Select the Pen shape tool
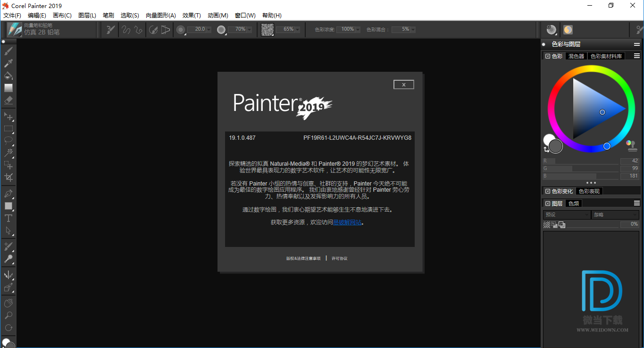 [x=8, y=194]
